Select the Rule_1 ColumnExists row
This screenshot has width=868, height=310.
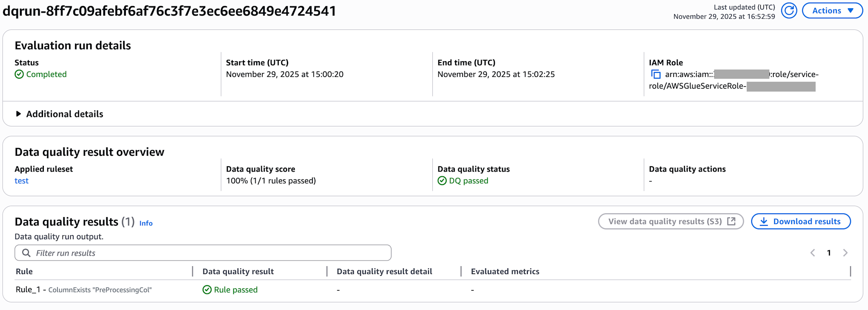[84, 290]
